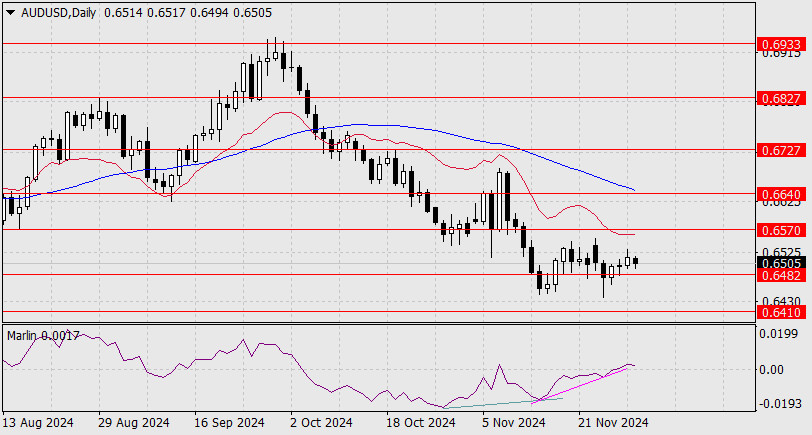Select the 0.6933 red price level label
812x435 pixels.
pyautogui.click(x=781, y=45)
